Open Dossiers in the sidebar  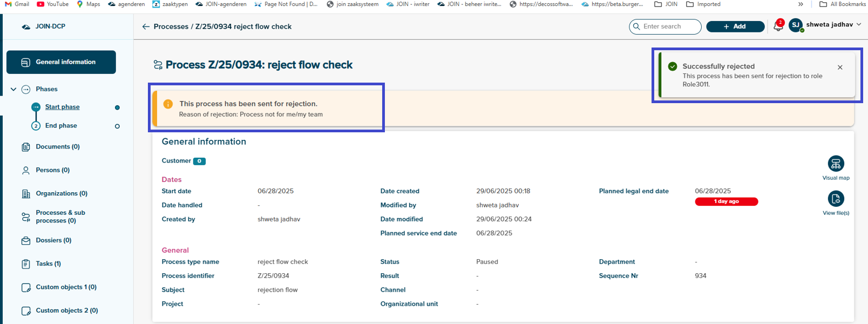pyautogui.click(x=53, y=240)
